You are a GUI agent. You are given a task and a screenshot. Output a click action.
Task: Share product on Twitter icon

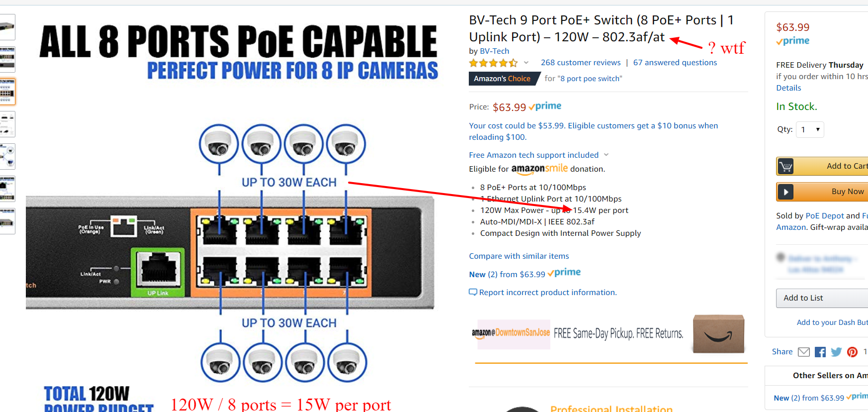coord(836,352)
